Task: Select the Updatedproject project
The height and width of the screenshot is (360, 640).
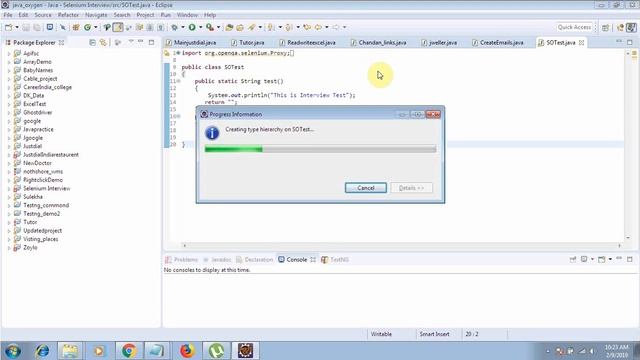Action: 42,231
